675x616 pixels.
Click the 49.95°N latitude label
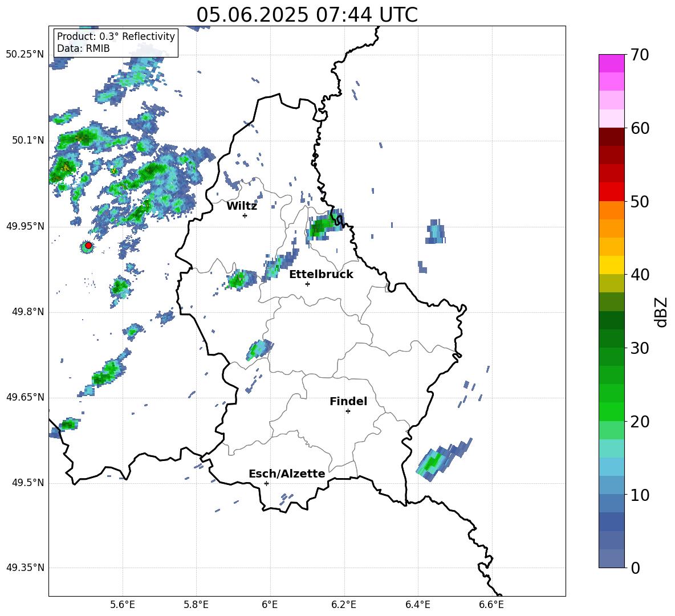click(25, 226)
